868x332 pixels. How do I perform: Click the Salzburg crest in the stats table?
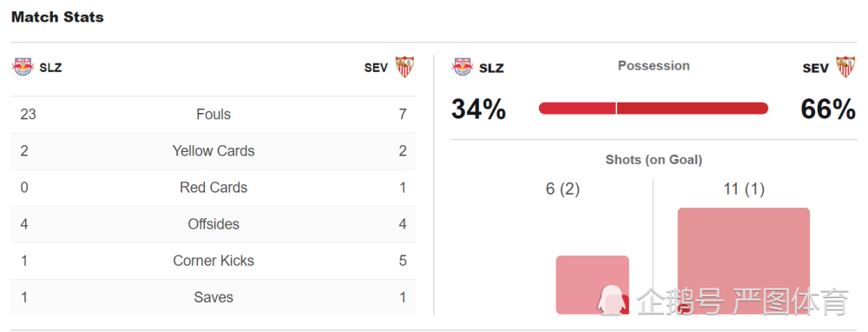[23, 67]
